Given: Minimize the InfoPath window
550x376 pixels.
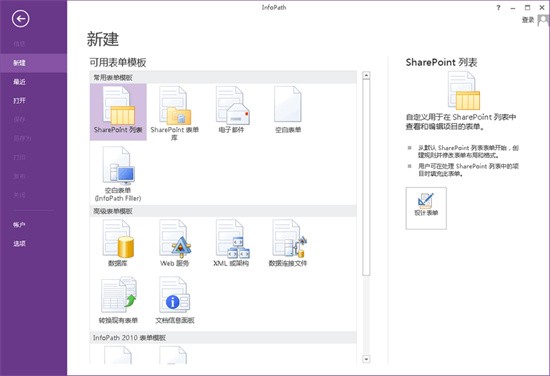Looking at the screenshot, I should (x=513, y=8).
